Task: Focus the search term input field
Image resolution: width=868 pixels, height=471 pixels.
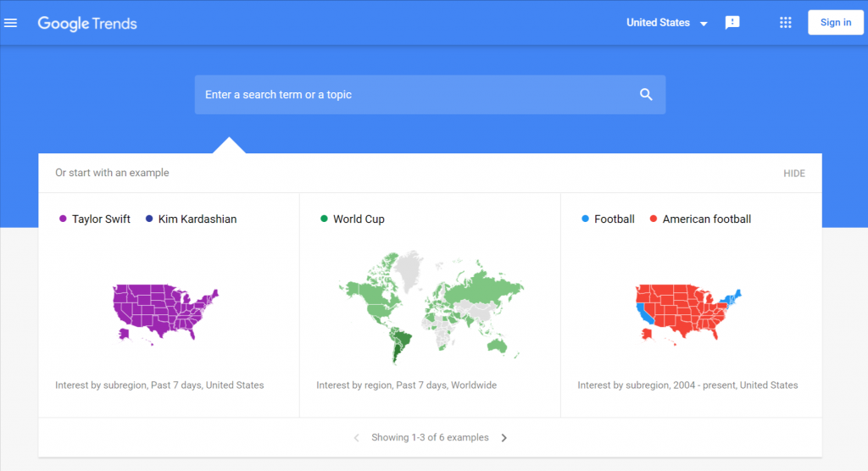Action: tap(430, 95)
